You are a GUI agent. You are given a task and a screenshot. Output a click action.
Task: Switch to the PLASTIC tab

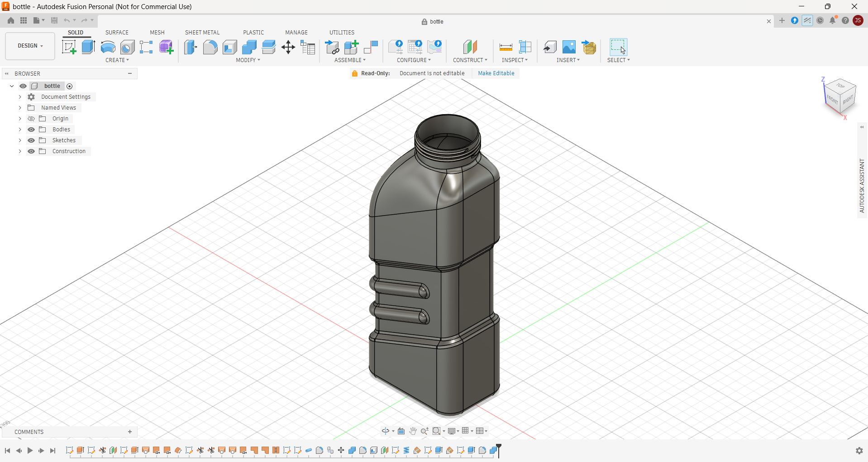[x=253, y=33]
